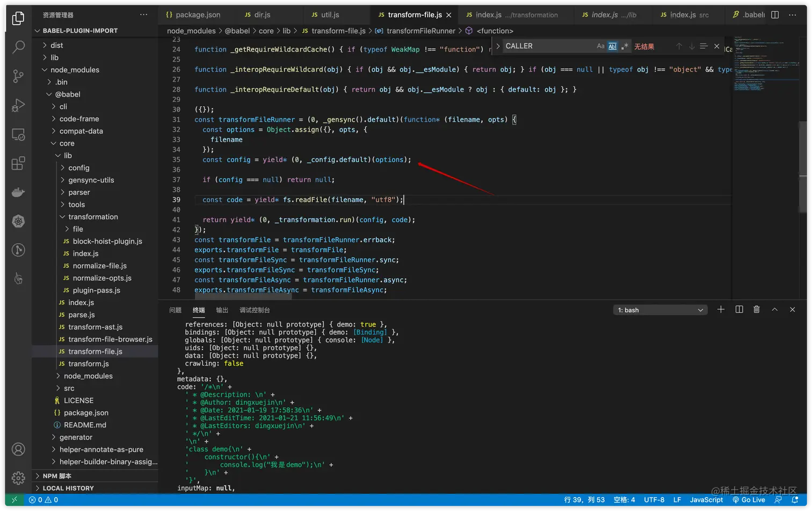
Task: Open editor more actions ellipsis
Action: [x=793, y=14]
